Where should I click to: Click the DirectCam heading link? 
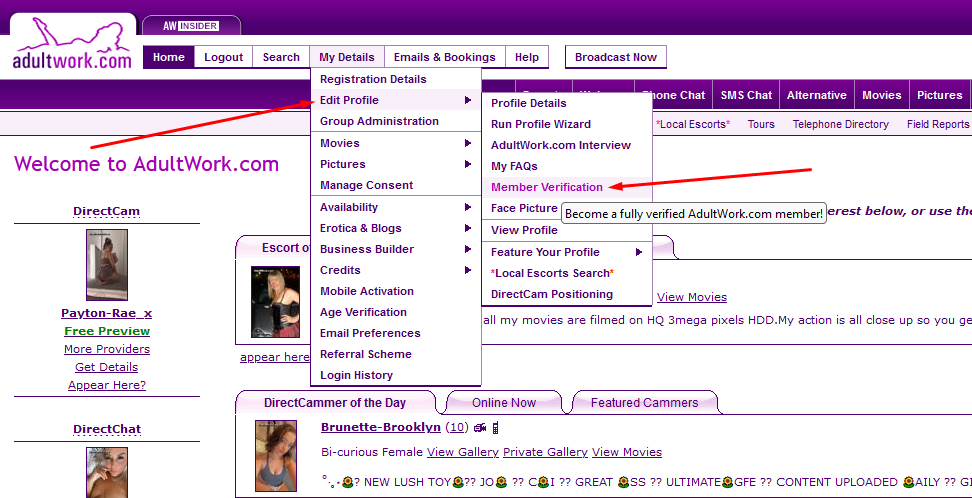[x=107, y=211]
